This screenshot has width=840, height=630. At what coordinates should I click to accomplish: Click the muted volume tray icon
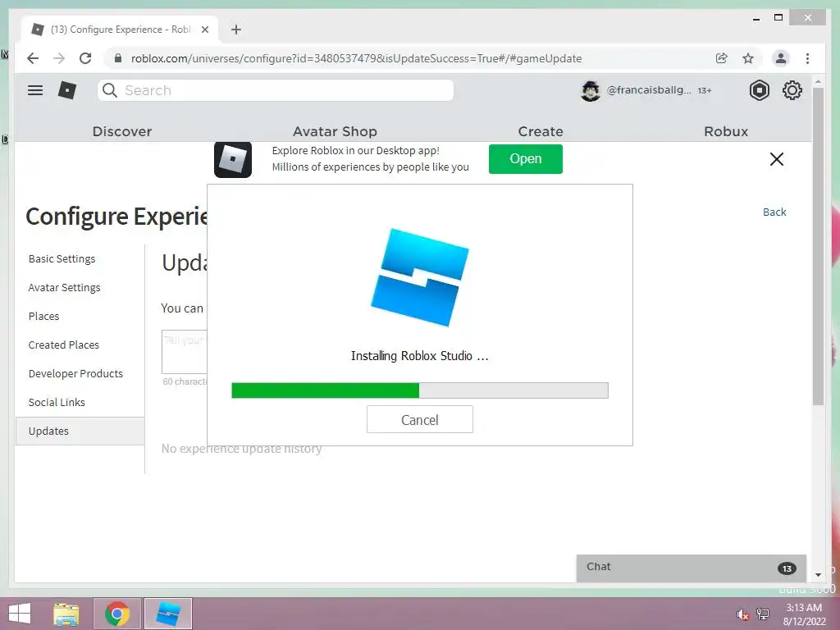tap(742, 614)
